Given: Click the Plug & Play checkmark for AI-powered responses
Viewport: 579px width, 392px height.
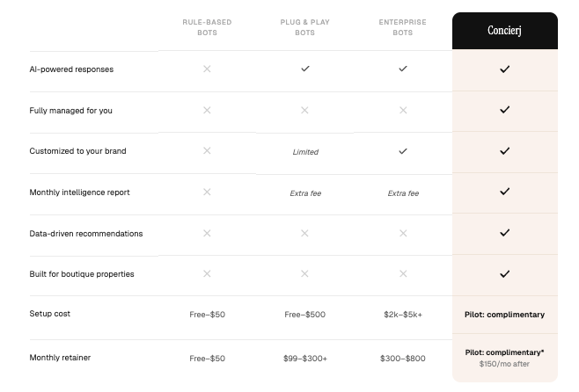Looking at the screenshot, I should (x=305, y=69).
